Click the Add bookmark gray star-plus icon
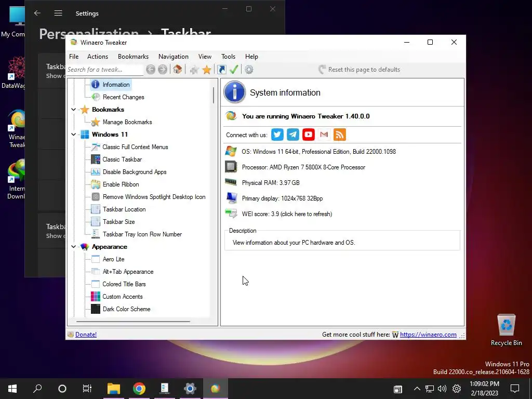 194,70
